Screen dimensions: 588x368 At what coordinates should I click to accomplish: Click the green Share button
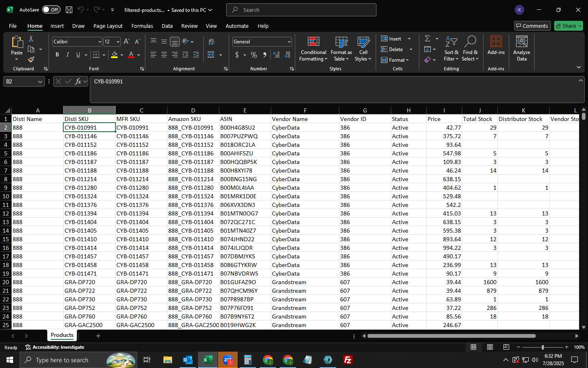tap(568, 26)
